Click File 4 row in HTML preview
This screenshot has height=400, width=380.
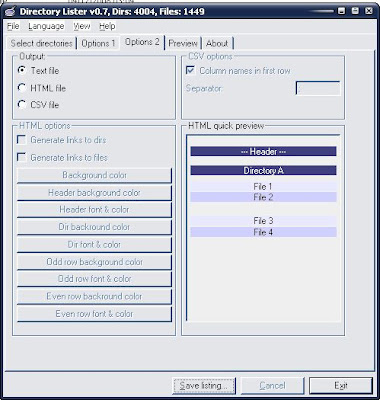(x=263, y=232)
